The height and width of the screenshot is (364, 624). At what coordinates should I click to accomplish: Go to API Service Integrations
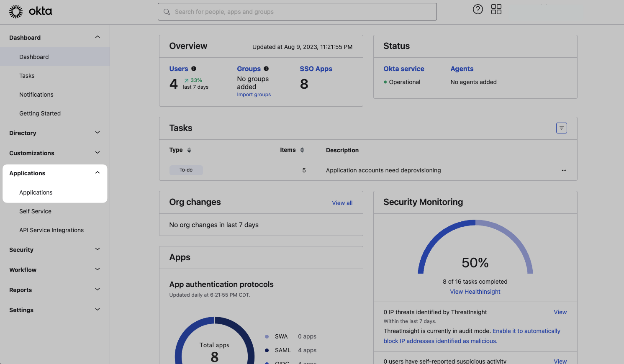(51, 230)
